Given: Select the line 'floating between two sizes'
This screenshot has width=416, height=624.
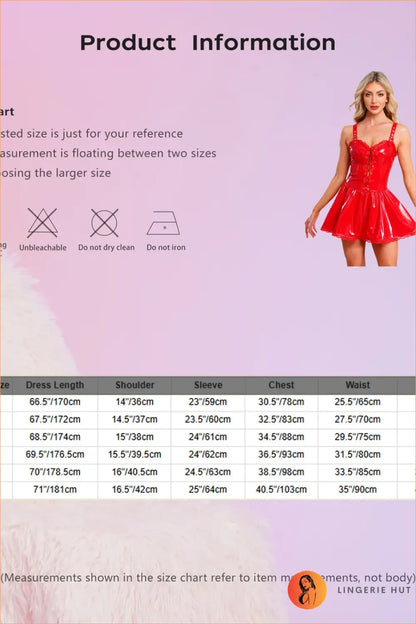Looking at the screenshot, I should point(108,153).
